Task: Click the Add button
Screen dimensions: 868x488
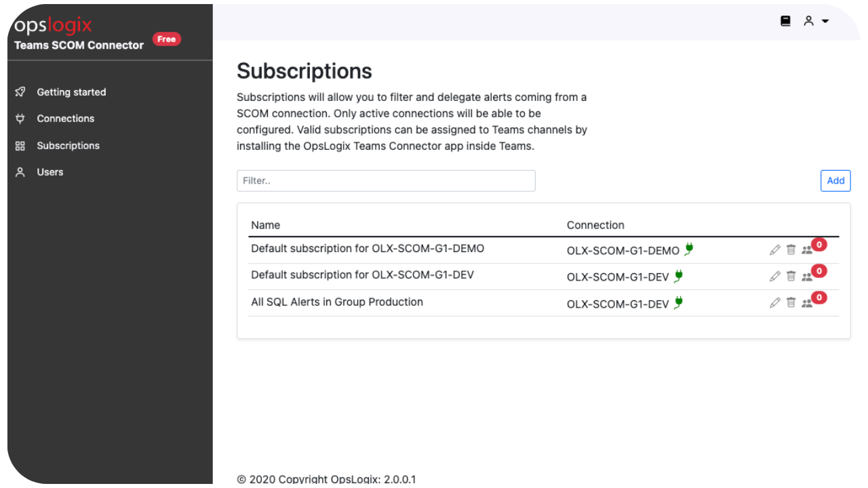Action: (835, 180)
